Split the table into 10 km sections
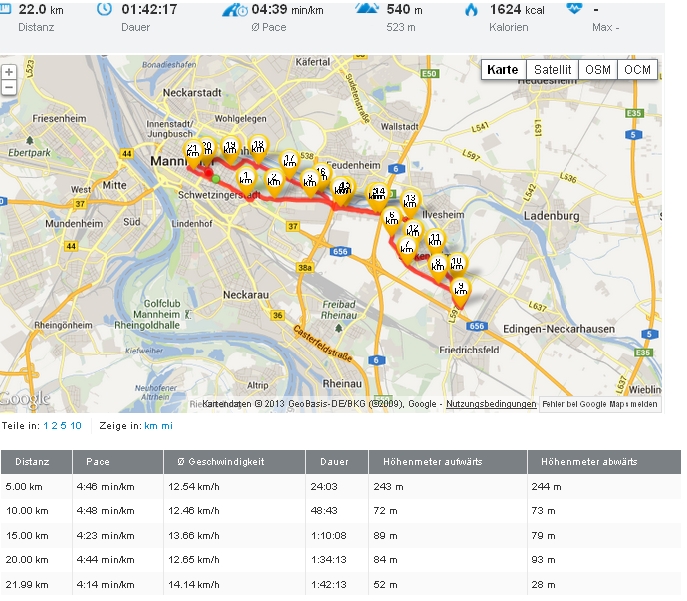The width and height of the screenshot is (687, 601). tap(76, 426)
